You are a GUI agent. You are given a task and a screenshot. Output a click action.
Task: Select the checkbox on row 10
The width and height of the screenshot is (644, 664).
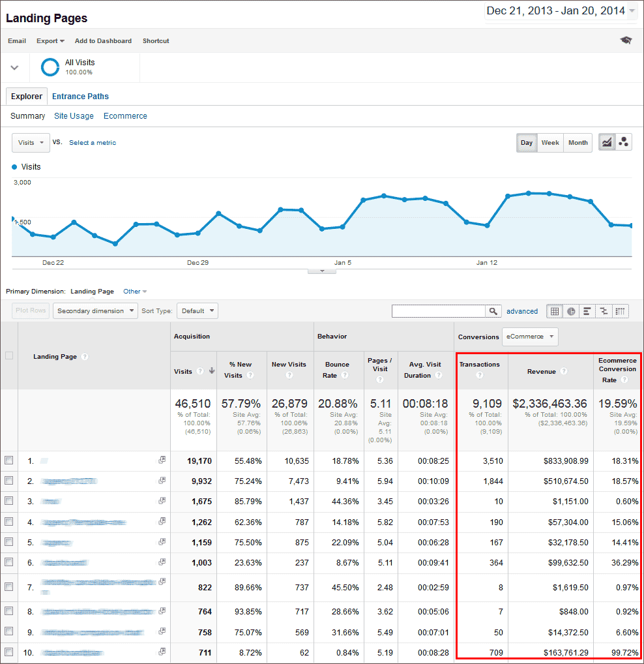click(9, 652)
